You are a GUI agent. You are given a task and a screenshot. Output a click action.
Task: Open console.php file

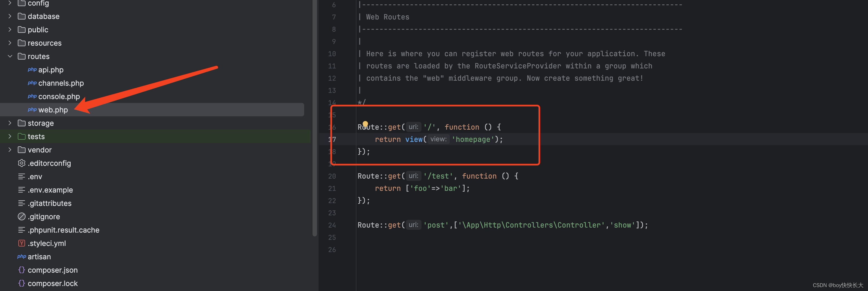59,97
